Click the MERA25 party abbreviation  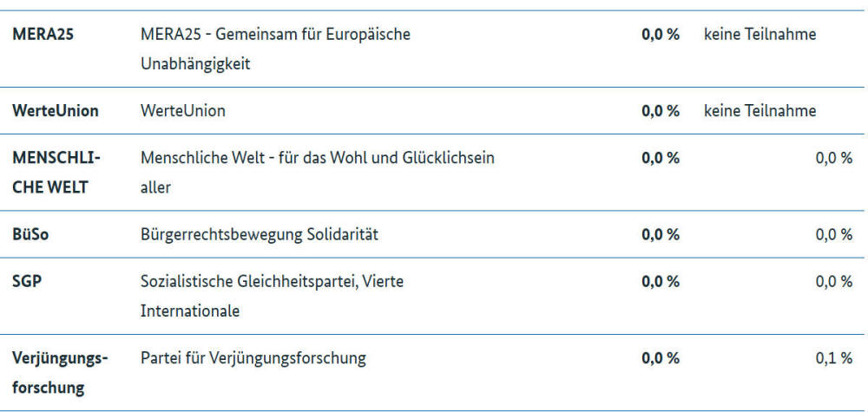(x=43, y=35)
